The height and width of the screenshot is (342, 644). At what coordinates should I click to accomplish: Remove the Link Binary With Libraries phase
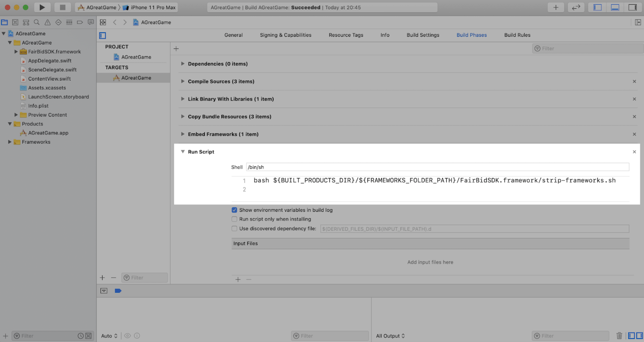[x=634, y=99]
